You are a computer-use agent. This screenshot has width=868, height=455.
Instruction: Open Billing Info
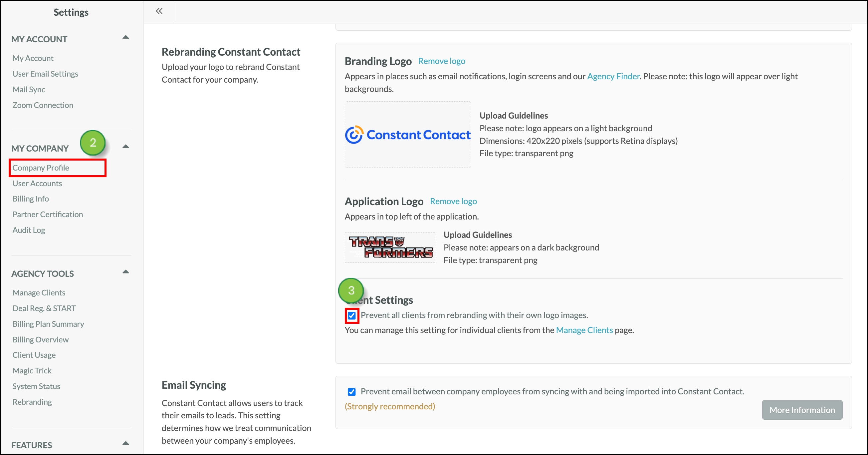pyautogui.click(x=31, y=199)
